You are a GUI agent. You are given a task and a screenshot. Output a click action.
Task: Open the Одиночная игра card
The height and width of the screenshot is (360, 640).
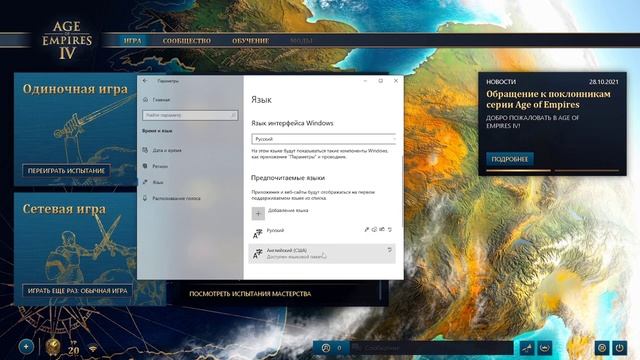coord(76,129)
